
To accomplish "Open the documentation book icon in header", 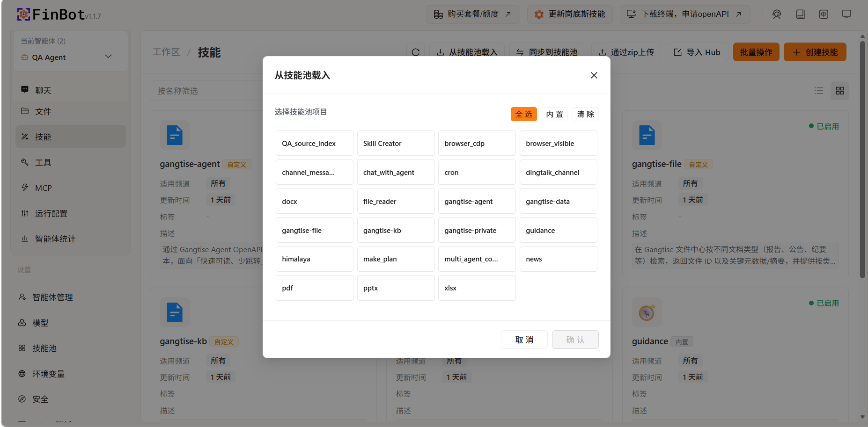I will pyautogui.click(x=800, y=14).
